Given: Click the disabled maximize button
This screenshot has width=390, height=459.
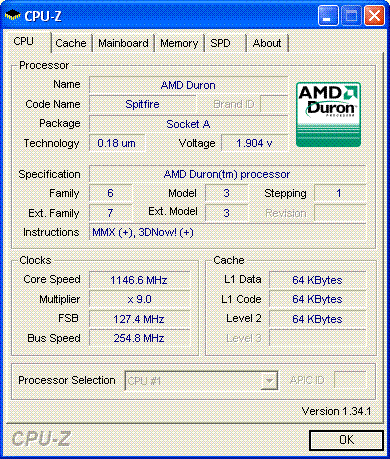Looking at the screenshot, I should [351, 16].
